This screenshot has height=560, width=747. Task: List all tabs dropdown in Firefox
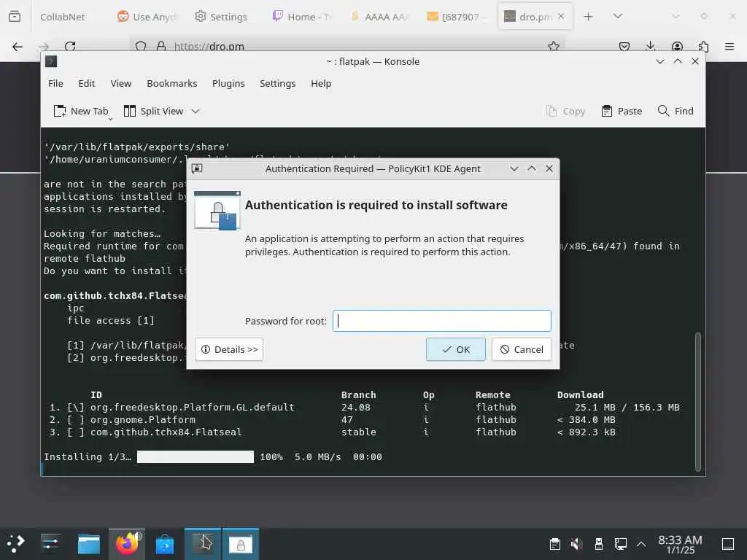coord(618,16)
